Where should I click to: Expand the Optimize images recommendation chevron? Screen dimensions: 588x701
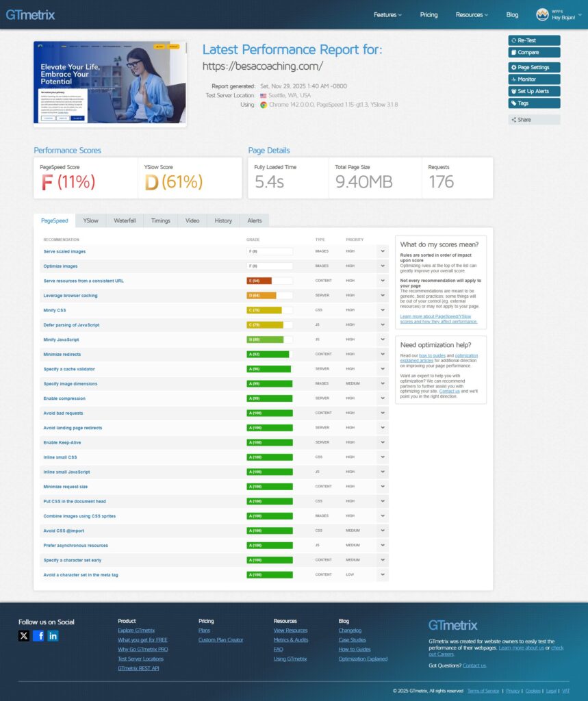(381, 266)
